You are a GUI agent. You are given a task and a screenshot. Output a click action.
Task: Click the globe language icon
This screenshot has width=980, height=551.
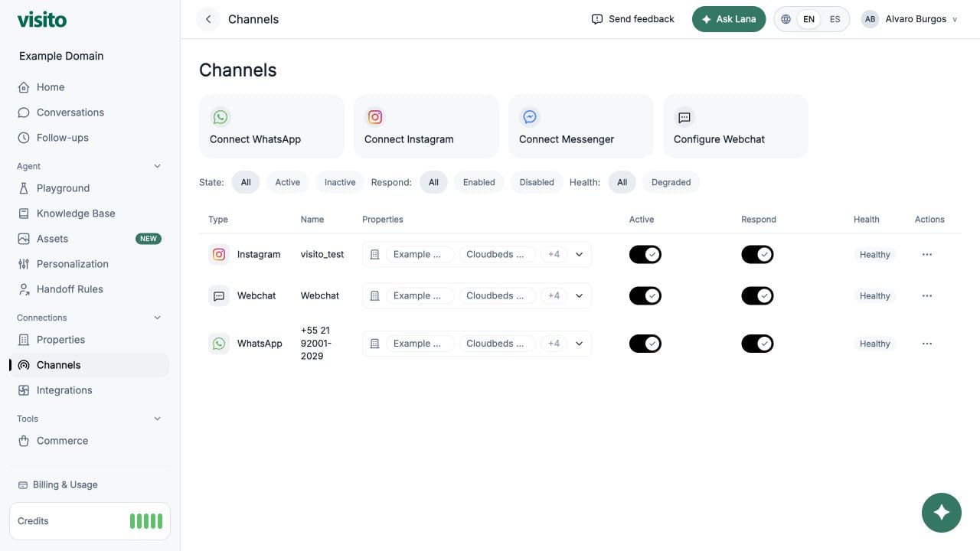point(786,19)
